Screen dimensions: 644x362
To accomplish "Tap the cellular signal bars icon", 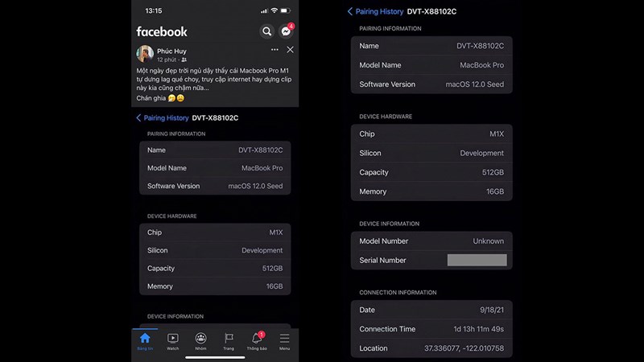I will click(x=264, y=11).
